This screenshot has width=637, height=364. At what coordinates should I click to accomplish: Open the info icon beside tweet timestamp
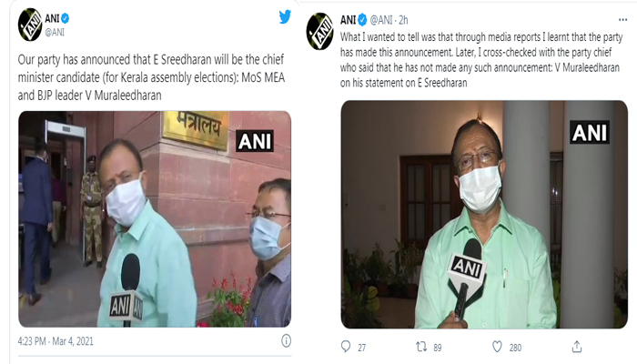click(286, 341)
